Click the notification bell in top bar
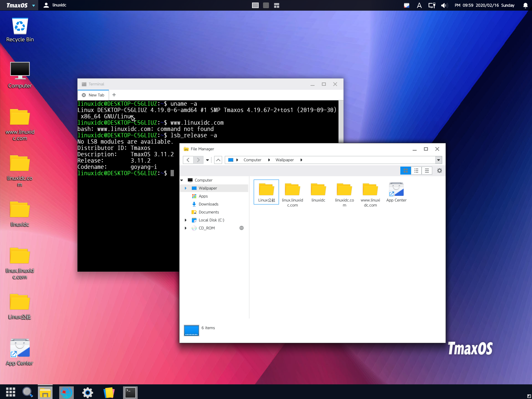 point(525,5)
